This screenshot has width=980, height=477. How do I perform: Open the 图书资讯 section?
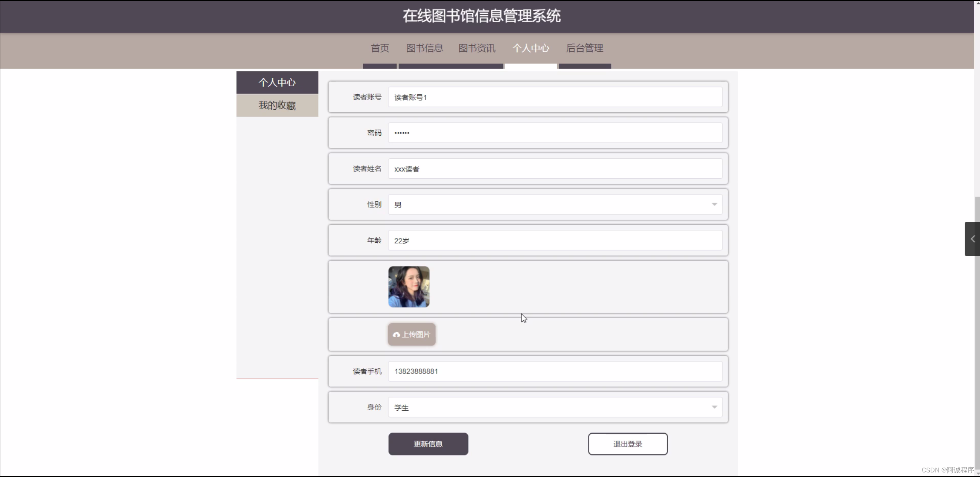pyautogui.click(x=476, y=48)
